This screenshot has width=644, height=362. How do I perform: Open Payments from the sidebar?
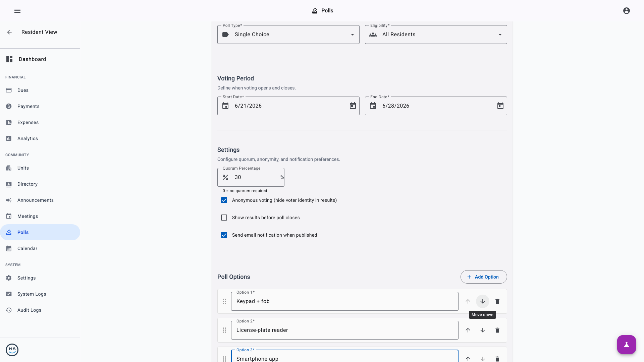(x=40, y=106)
